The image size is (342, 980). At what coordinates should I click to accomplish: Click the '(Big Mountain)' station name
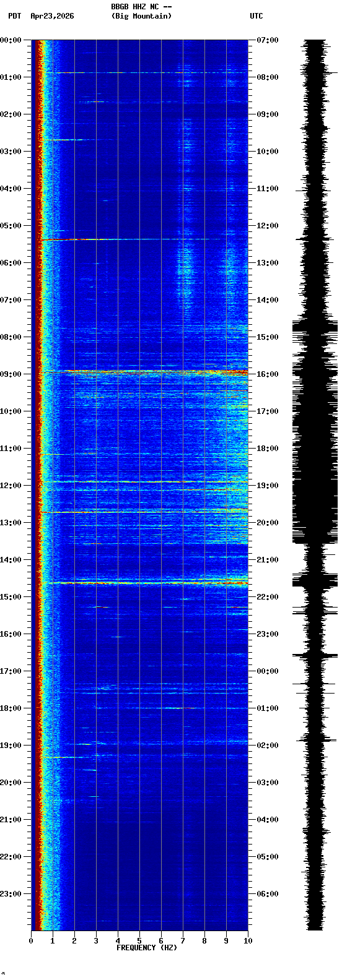click(141, 16)
